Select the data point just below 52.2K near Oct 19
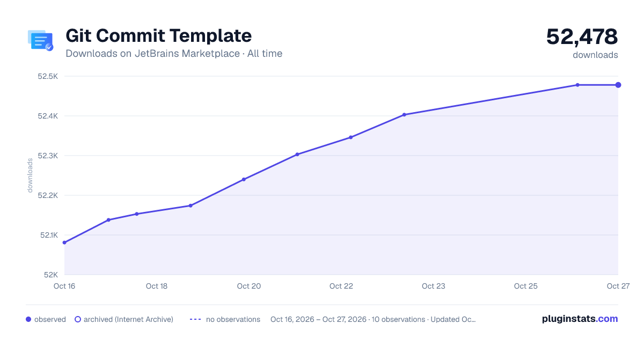 [191, 205]
